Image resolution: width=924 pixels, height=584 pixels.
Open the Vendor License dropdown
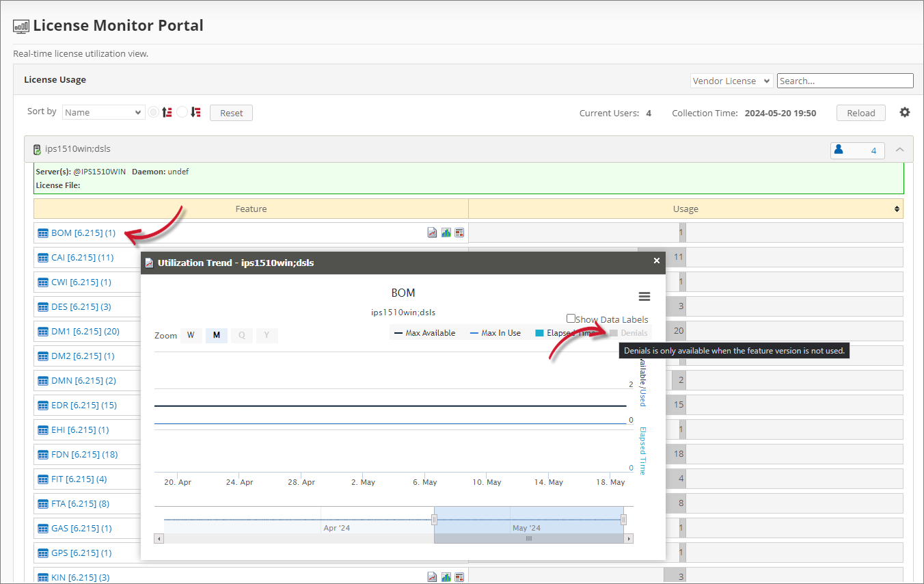click(731, 81)
